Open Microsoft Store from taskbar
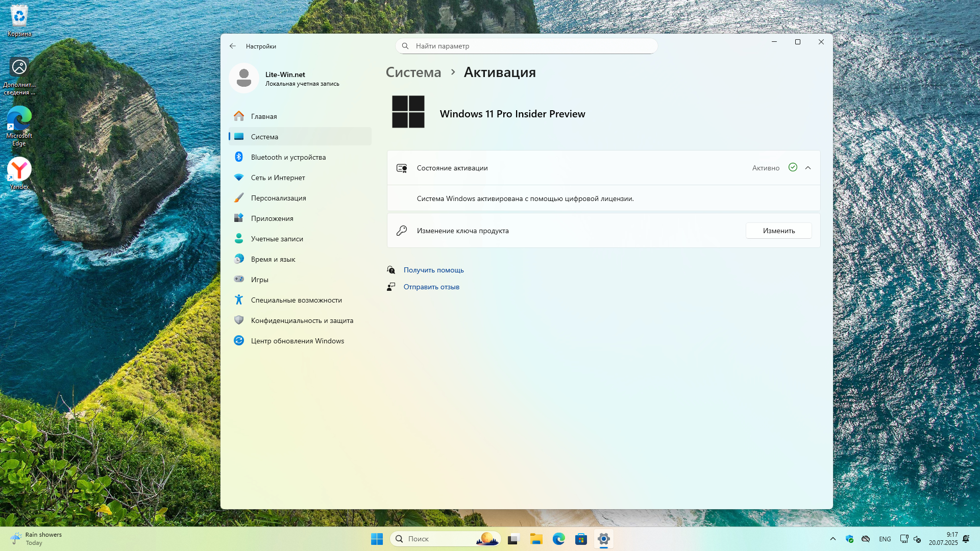This screenshot has height=551, width=980. (x=581, y=539)
